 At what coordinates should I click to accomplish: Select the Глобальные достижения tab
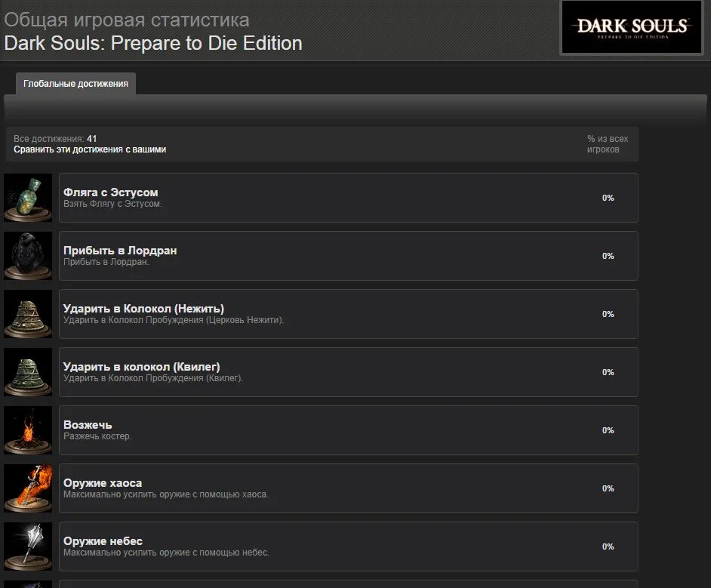[75, 84]
